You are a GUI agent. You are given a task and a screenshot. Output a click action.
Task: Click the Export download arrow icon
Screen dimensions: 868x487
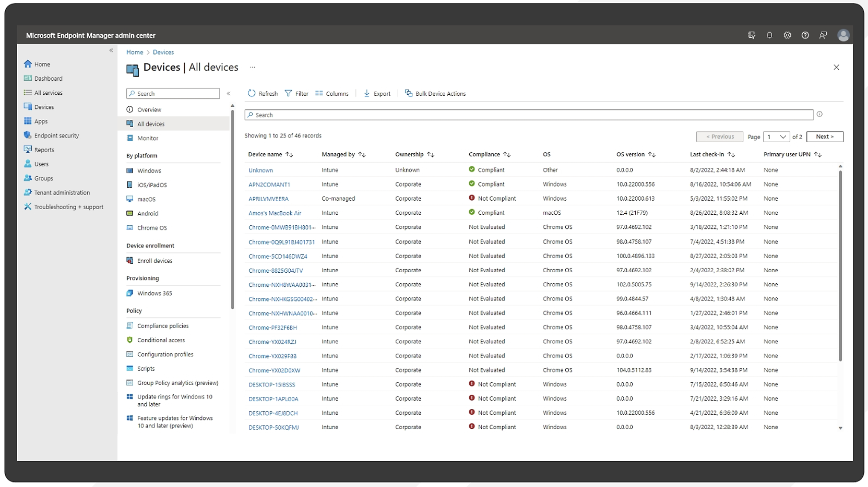pyautogui.click(x=367, y=93)
